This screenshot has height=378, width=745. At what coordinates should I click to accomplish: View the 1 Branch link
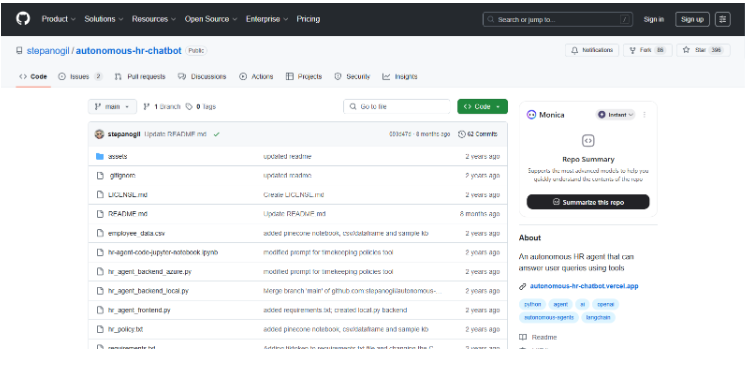[x=162, y=106]
